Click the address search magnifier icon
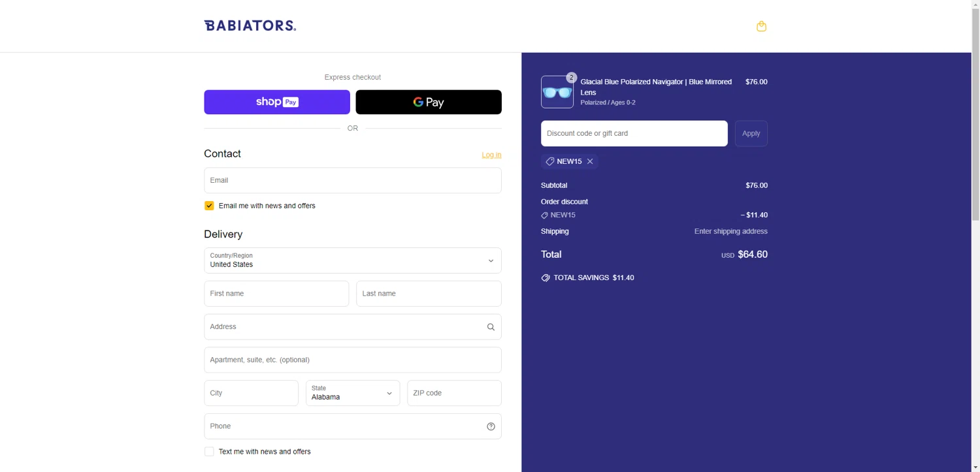The image size is (980, 472). 491,327
